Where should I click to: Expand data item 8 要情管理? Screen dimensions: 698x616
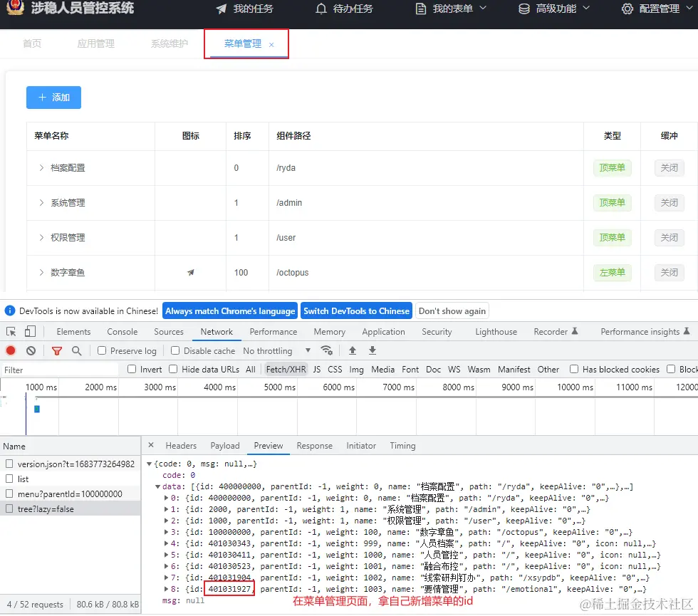(x=166, y=589)
